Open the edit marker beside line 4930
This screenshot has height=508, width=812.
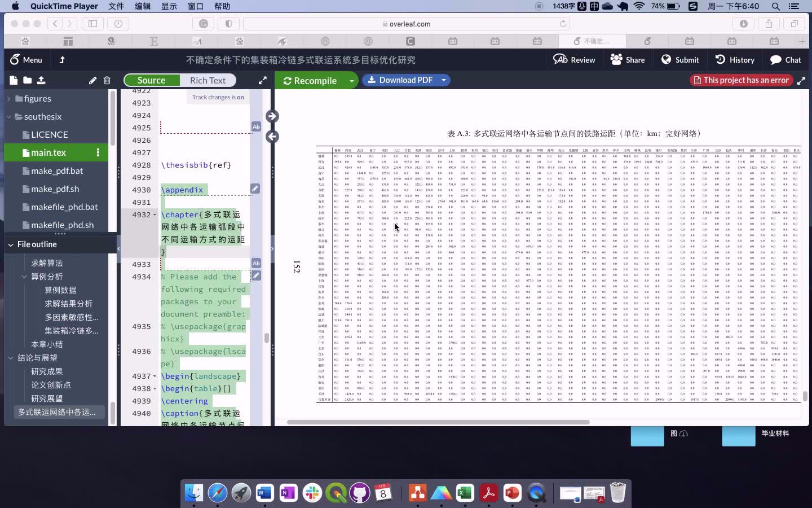tap(255, 189)
